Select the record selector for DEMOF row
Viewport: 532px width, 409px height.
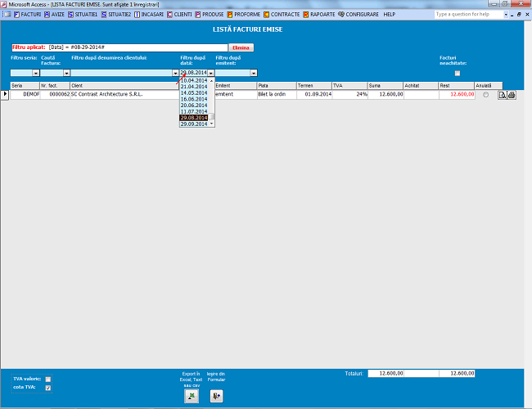click(x=5, y=95)
